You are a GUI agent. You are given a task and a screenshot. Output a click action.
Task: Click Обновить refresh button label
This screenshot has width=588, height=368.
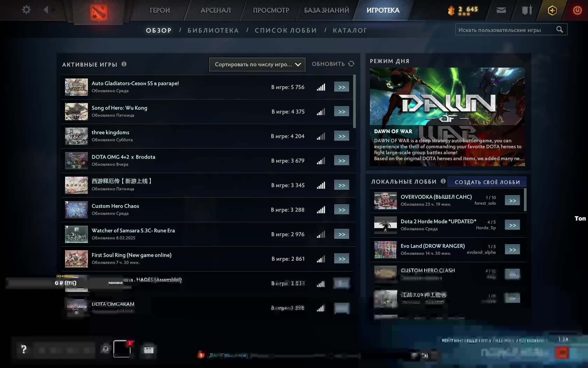tap(328, 64)
